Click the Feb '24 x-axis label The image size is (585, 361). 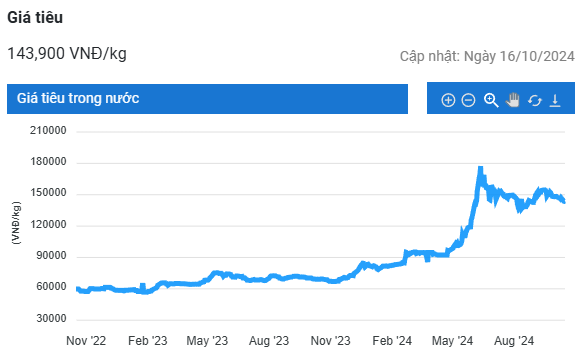pyautogui.click(x=392, y=341)
